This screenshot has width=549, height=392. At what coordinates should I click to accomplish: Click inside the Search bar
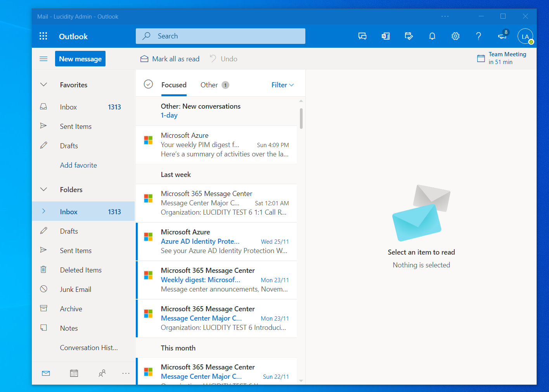[220, 36]
